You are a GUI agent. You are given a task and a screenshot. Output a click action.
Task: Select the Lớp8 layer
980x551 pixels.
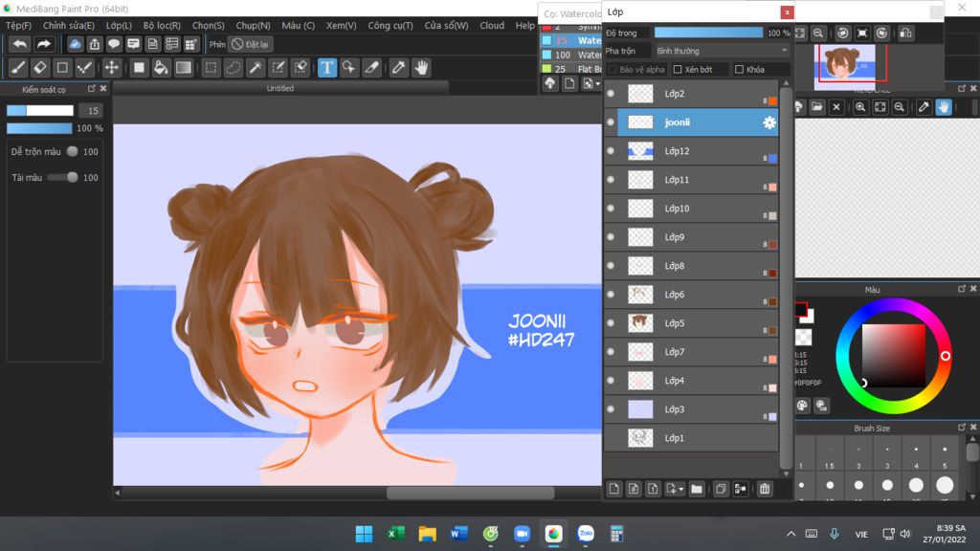pos(698,266)
